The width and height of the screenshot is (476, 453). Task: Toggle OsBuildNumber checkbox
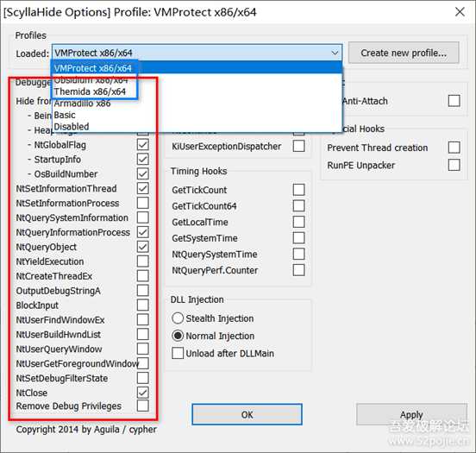tap(142, 173)
